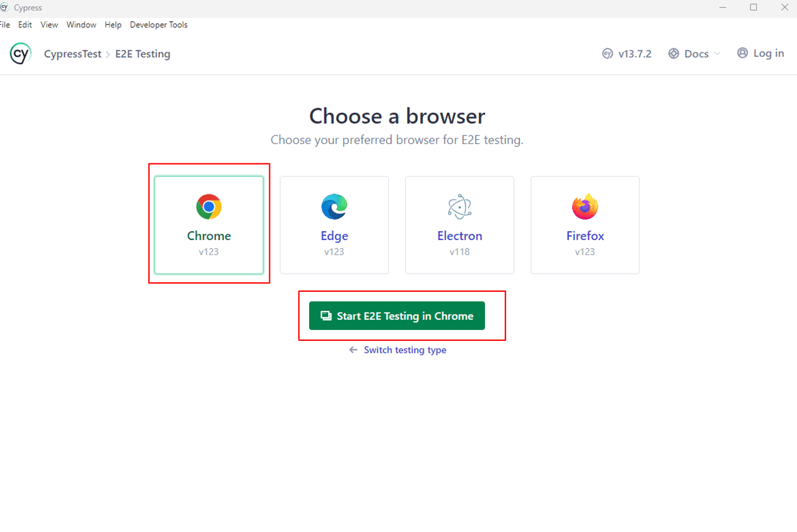Click the v123 version text under Firefox
797x532 pixels.
585,251
